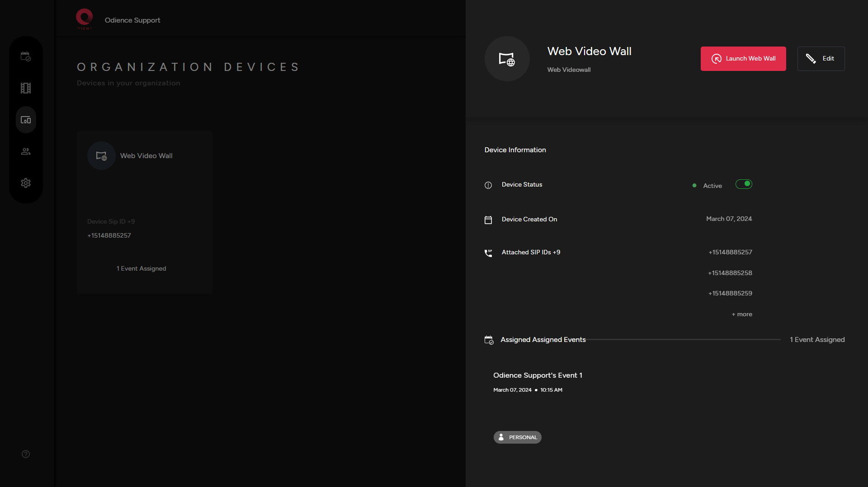Click the highlighted Devices icon in the sidebar
868x487 pixels.
26,120
